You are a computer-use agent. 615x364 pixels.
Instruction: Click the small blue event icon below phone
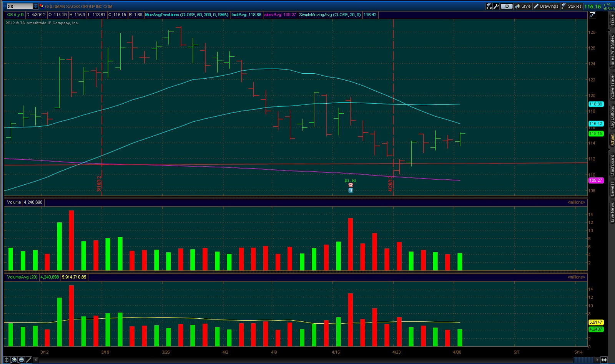point(350,190)
